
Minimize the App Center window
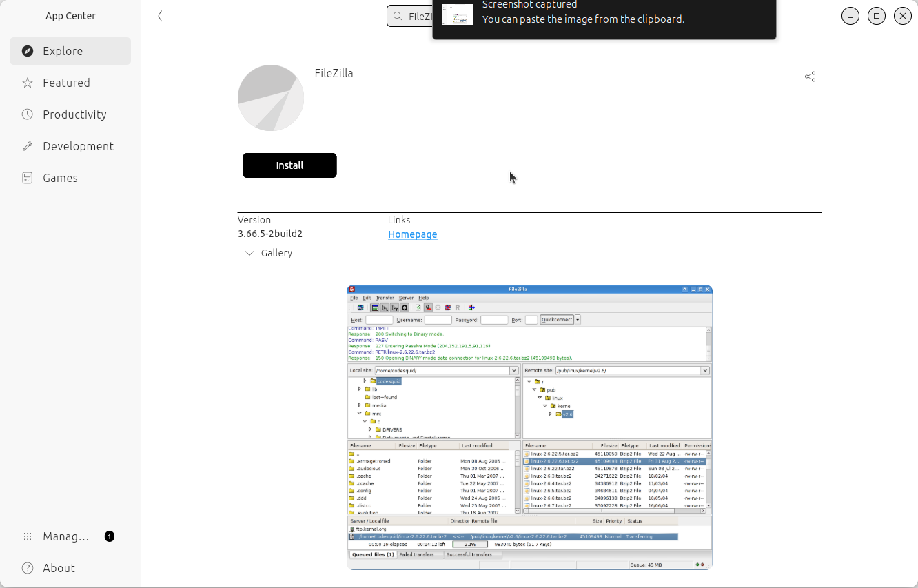[x=850, y=16]
